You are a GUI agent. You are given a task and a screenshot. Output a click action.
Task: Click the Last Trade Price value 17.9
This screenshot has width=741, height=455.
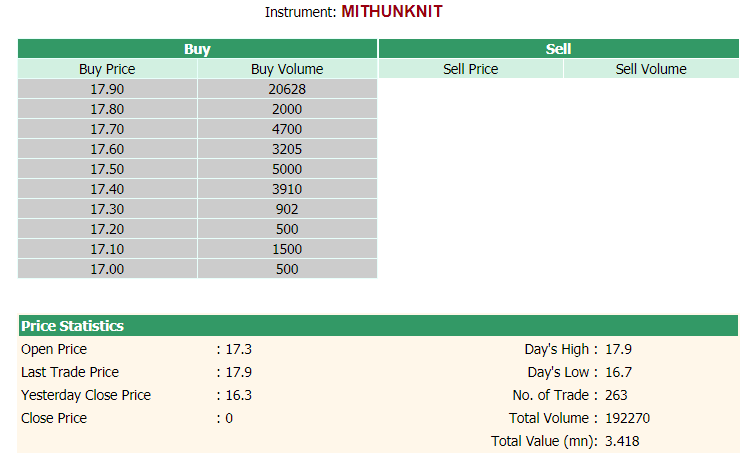pos(239,372)
